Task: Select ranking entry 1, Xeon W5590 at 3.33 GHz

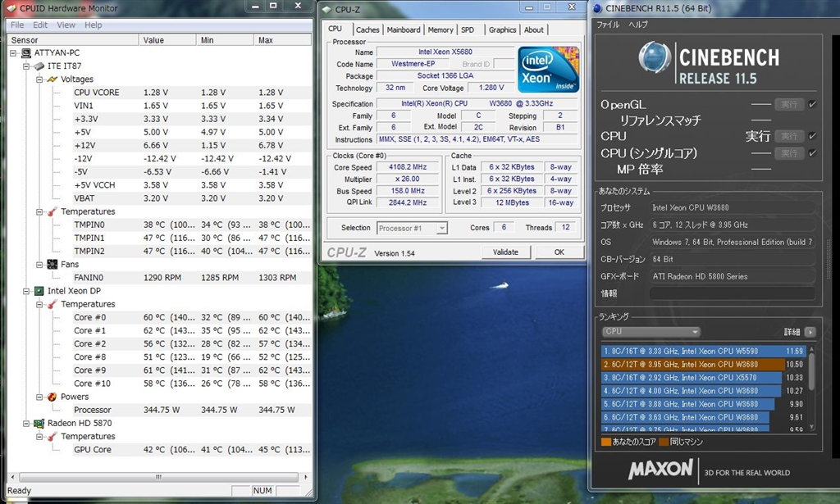Action: (703, 352)
